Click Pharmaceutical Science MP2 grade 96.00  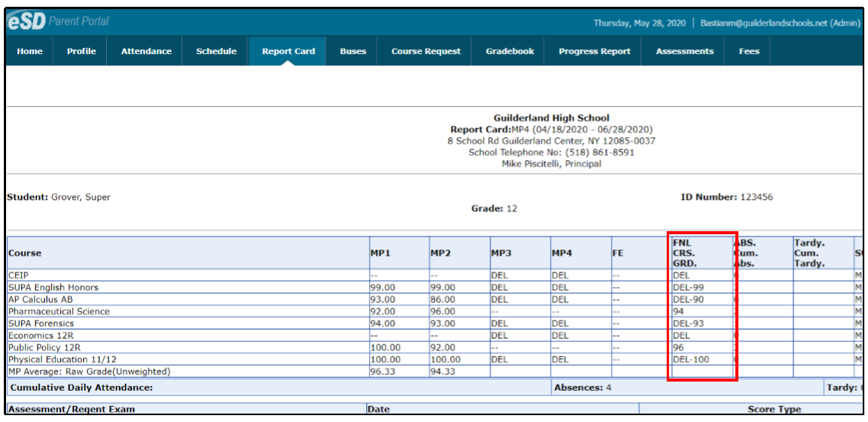443,311
